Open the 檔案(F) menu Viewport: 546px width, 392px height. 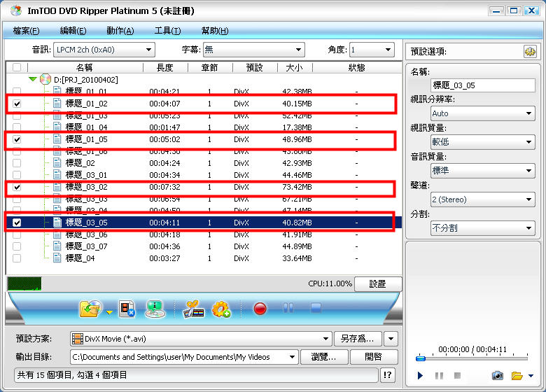coord(26,31)
